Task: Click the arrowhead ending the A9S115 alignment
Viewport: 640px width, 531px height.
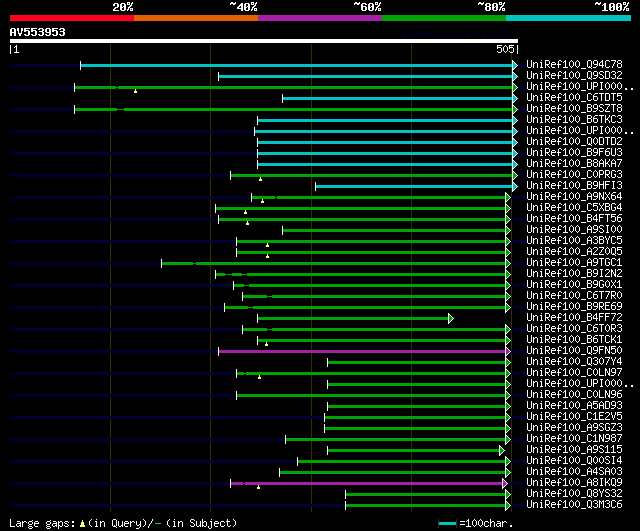Action: click(502, 451)
